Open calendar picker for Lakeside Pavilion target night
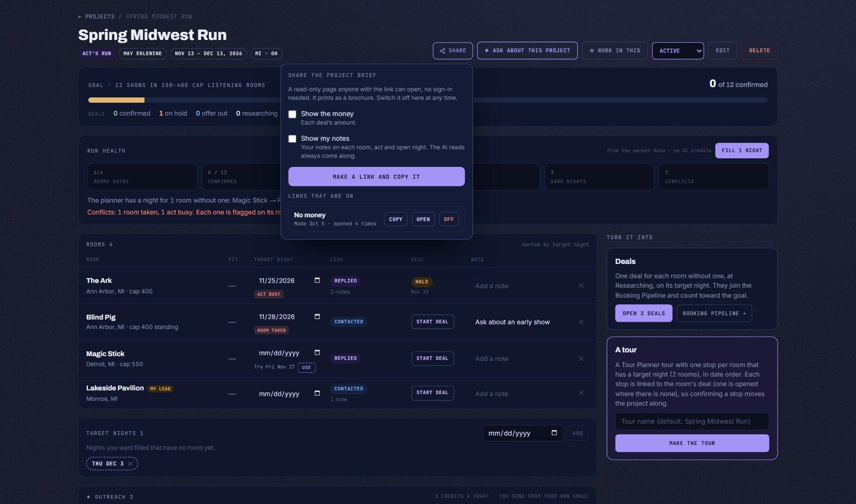Screen dimensions: 856x504 coord(317,393)
